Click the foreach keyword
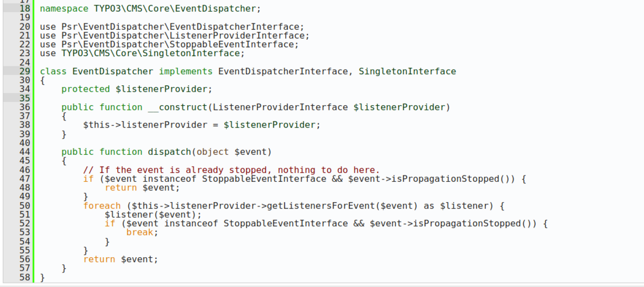 point(102,206)
